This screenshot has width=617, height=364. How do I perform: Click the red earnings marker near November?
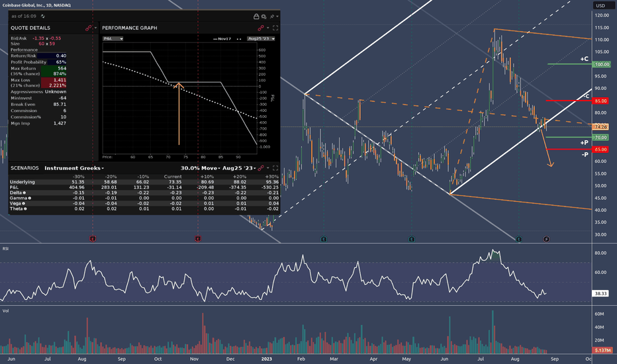tap(198, 238)
